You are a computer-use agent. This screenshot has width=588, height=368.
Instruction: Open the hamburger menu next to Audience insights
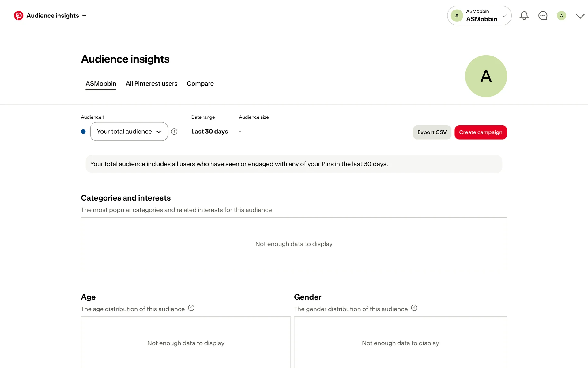(x=85, y=16)
